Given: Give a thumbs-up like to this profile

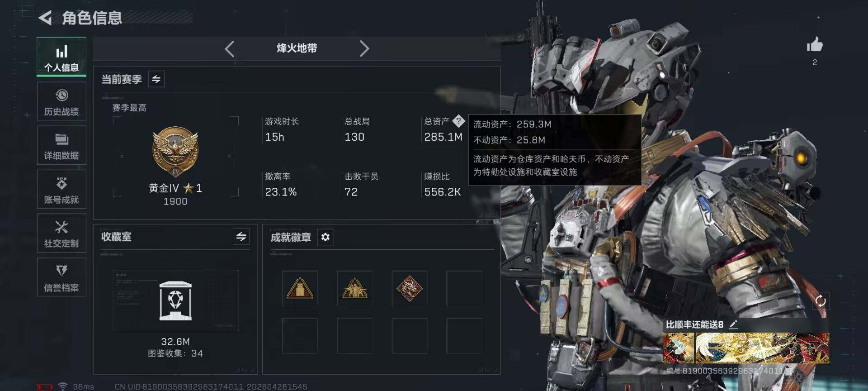Looking at the screenshot, I should (x=815, y=44).
